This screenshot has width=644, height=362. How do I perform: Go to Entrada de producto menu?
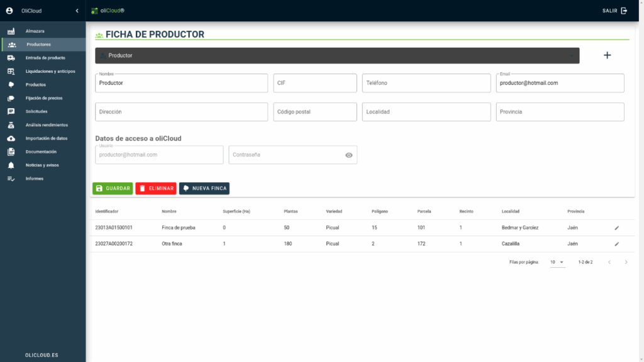[45, 58]
